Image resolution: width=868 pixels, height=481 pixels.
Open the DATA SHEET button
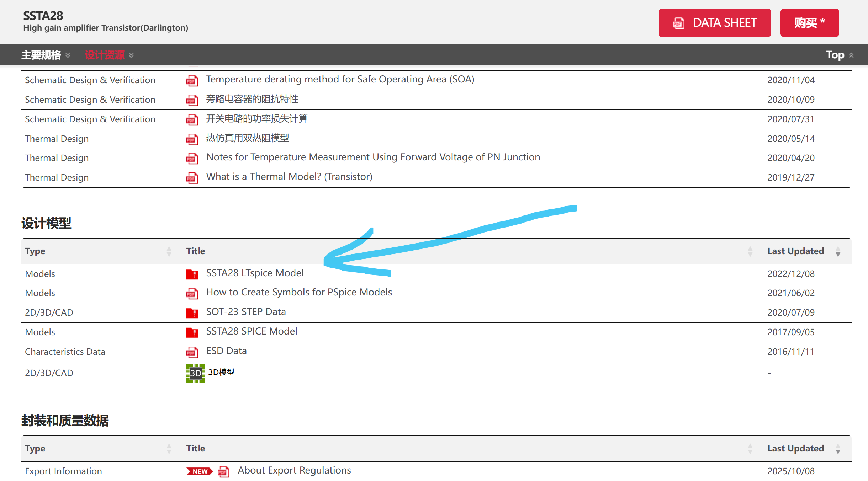(x=714, y=23)
